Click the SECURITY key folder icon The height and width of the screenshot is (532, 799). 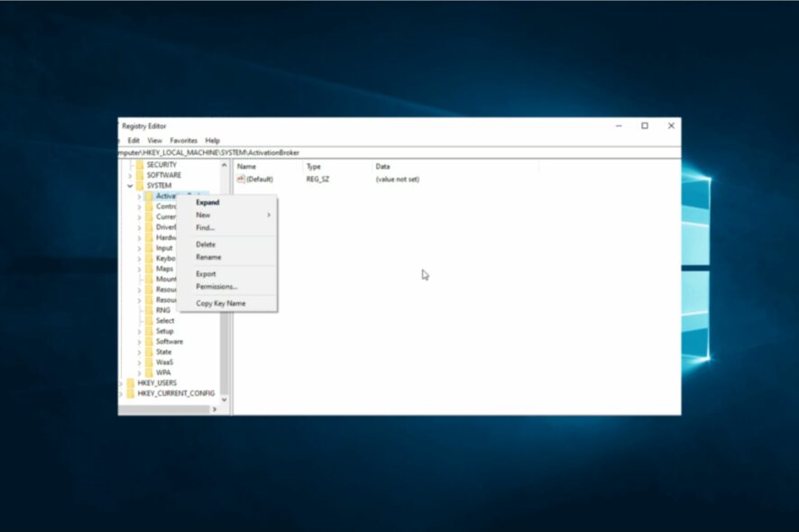pos(140,165)
